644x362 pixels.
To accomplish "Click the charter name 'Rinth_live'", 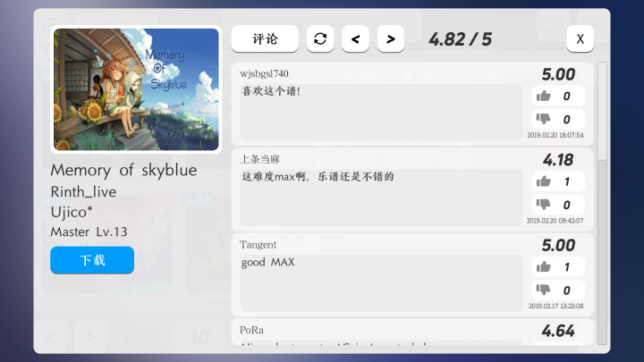I will 83,191.
